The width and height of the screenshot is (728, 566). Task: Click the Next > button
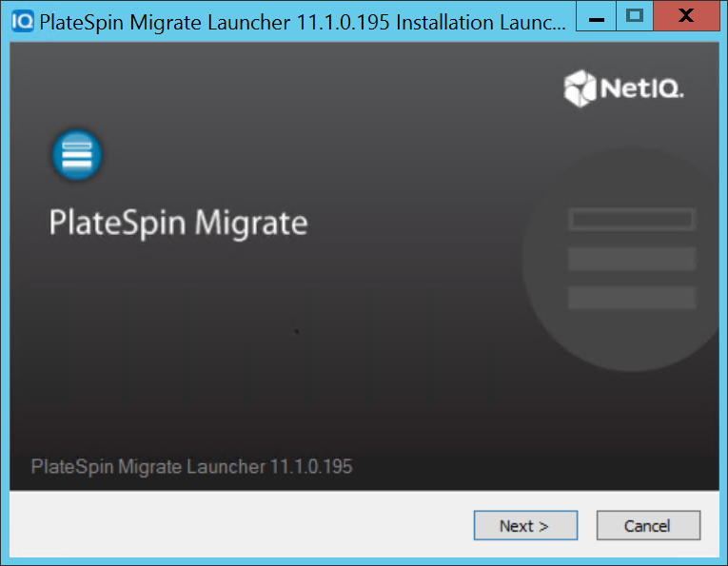coord(525,526)
